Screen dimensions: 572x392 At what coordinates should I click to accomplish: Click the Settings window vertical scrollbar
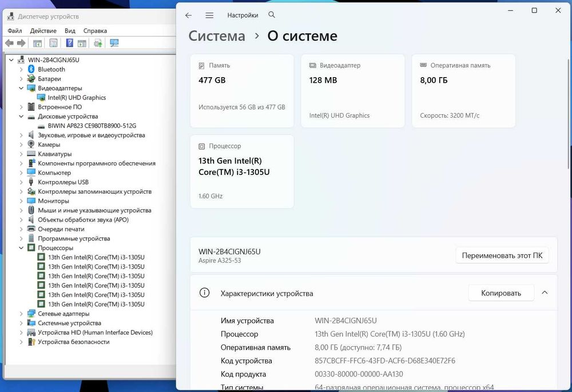point(569,113)
